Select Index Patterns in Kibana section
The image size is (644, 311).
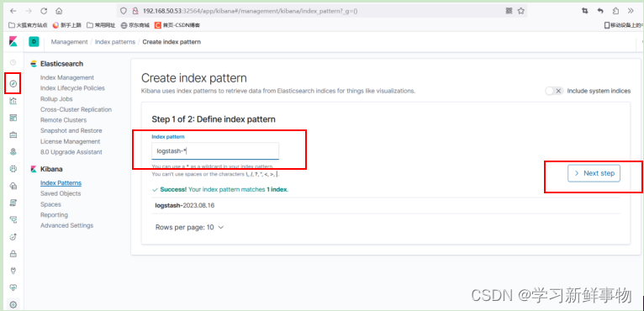tap(61, 183)
